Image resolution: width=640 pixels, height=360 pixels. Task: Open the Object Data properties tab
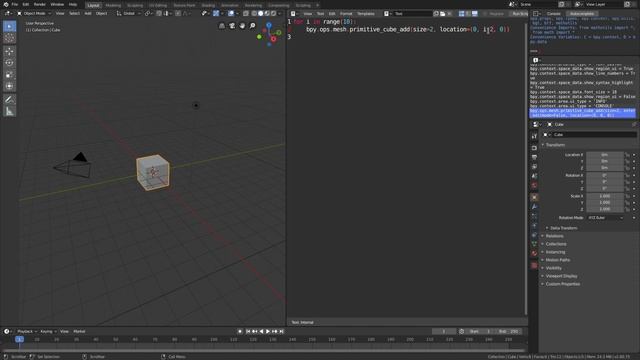534,244
